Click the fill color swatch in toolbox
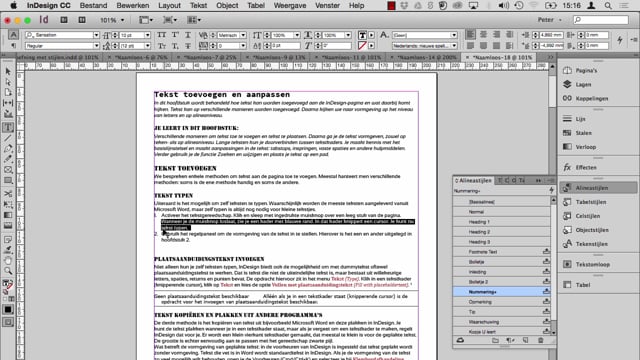 pyautogui.click(x=6, y=283)
